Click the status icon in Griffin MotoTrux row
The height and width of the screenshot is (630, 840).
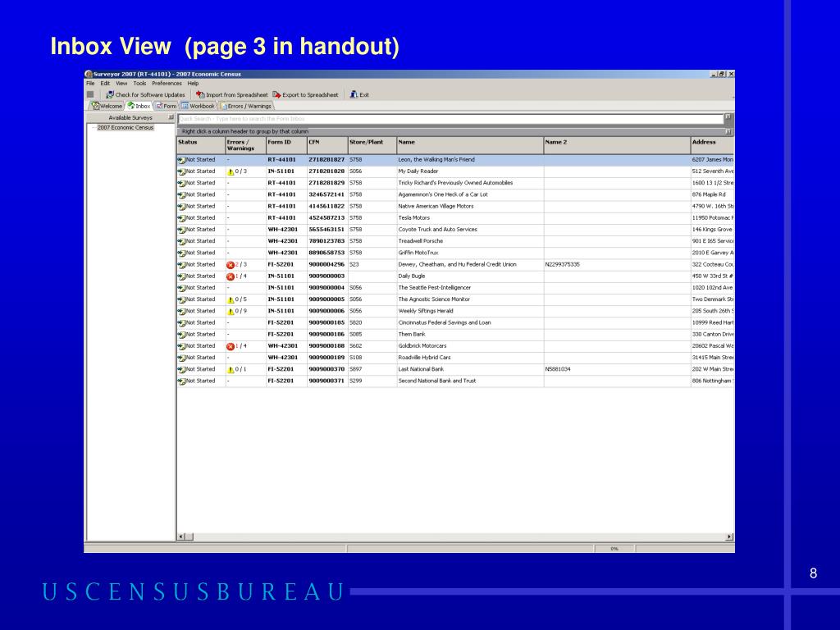(x=181, y=253)
